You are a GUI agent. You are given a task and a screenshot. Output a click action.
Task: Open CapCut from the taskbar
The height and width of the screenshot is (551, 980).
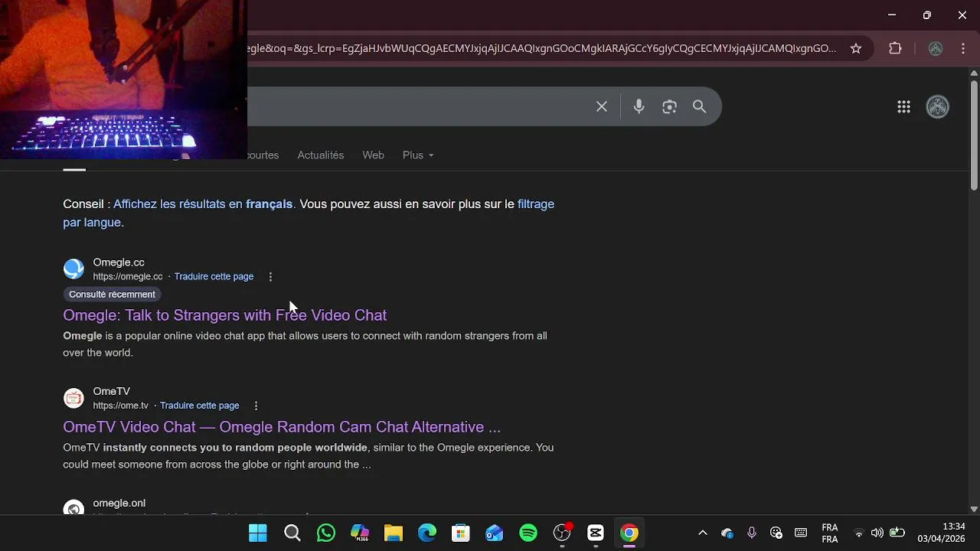tap(596, 533)
